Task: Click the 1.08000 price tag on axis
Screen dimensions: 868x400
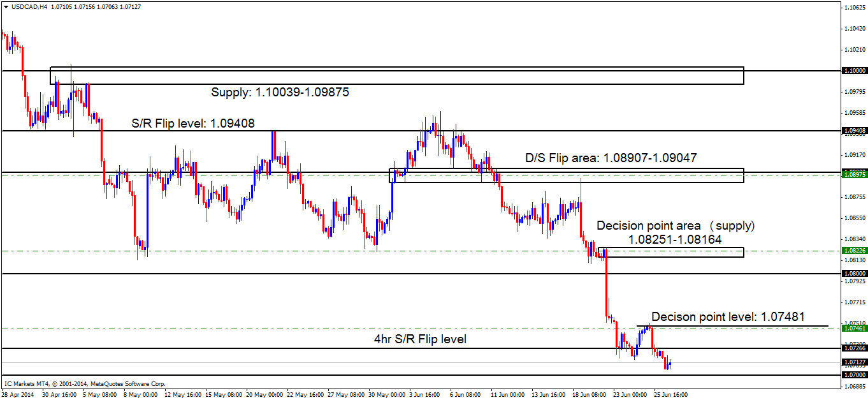Action: pos(854,273)
